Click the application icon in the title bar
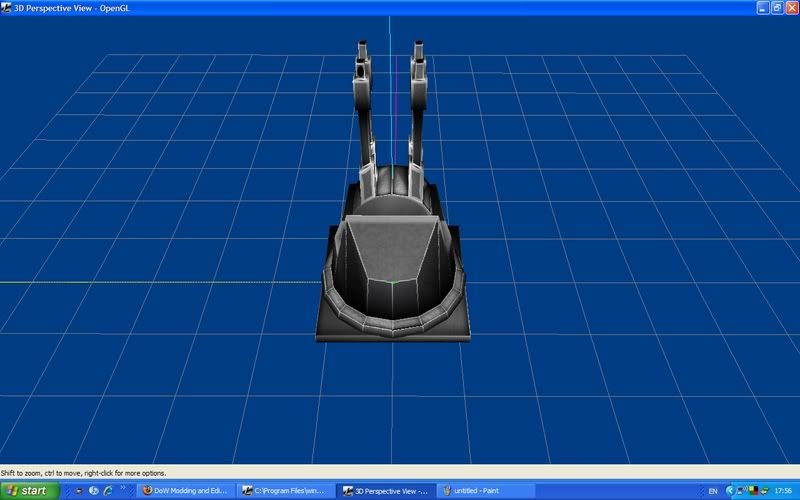This screenshot has width=800, height=500. point(7,7)
